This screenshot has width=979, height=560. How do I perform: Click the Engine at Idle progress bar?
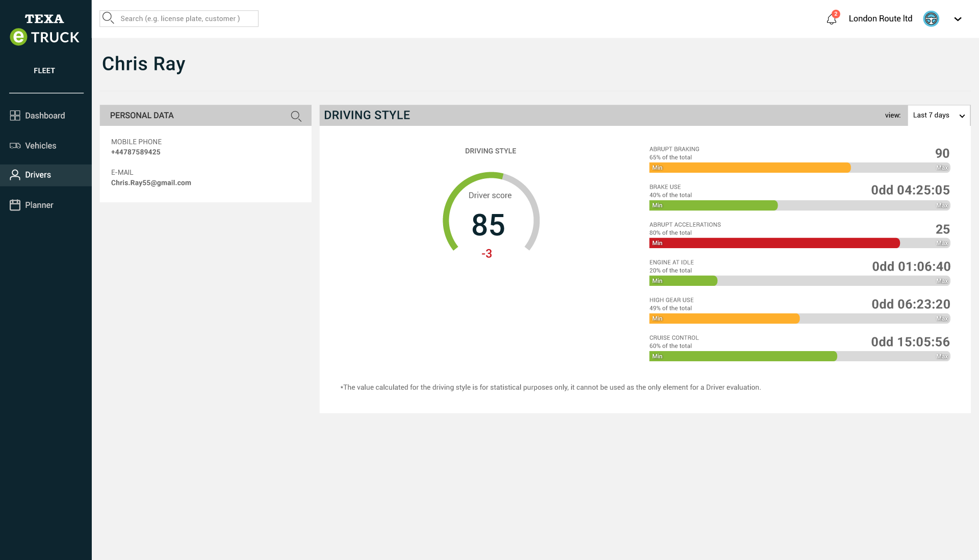pos(800,281)
